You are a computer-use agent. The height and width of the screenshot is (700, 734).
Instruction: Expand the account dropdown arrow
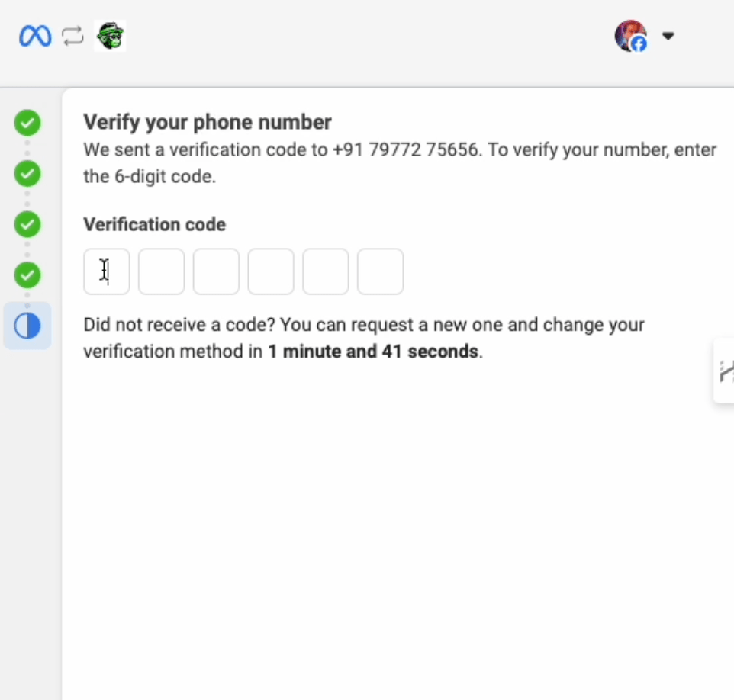668,36
